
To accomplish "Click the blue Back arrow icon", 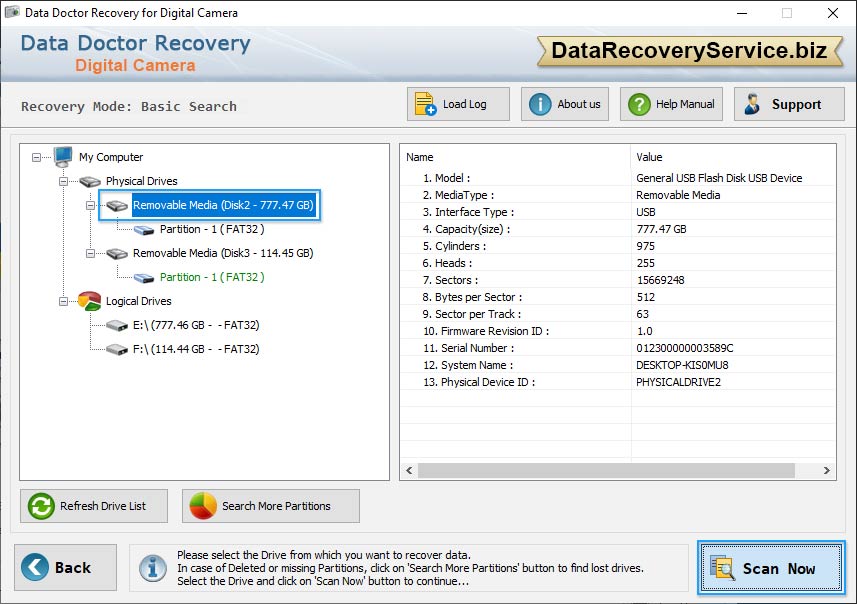I will coord(35,567).
